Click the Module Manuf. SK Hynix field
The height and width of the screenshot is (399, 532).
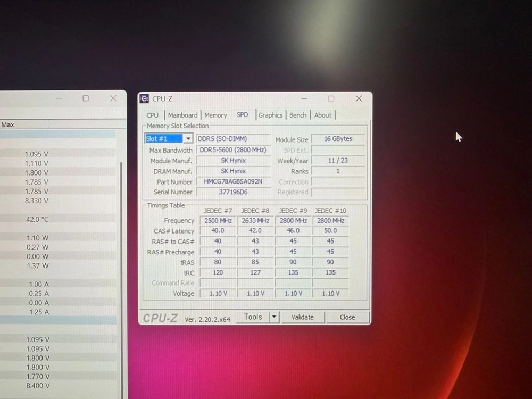pyautogui.click(x=233, y=161)
